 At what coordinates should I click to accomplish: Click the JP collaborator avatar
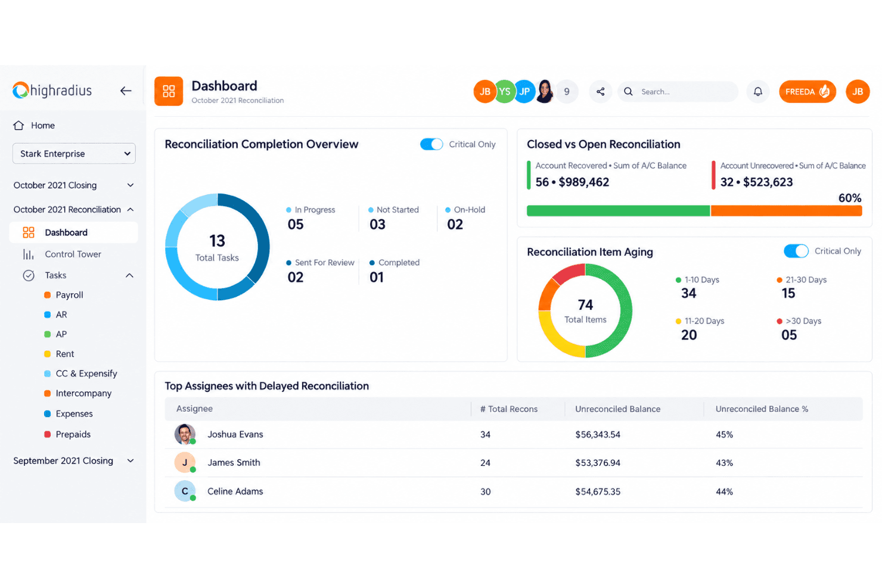click(524, 92)
